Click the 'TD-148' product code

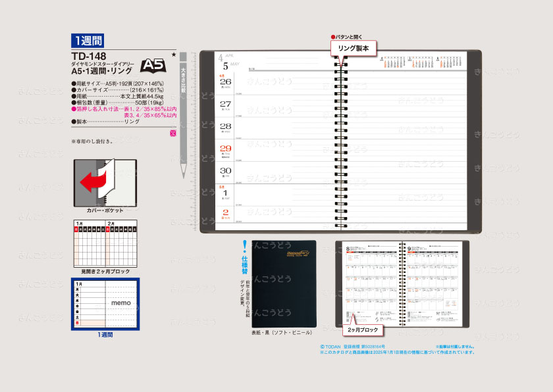click(89, 56)
